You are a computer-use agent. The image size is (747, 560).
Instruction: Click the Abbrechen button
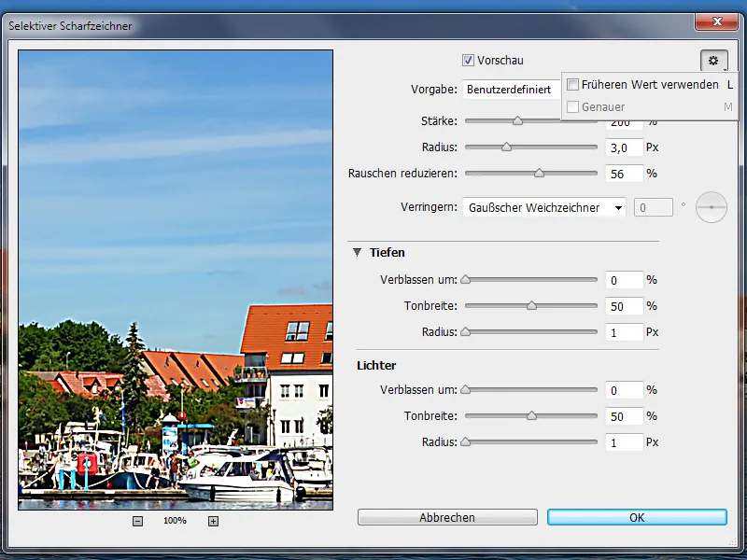tap(447, 518)
